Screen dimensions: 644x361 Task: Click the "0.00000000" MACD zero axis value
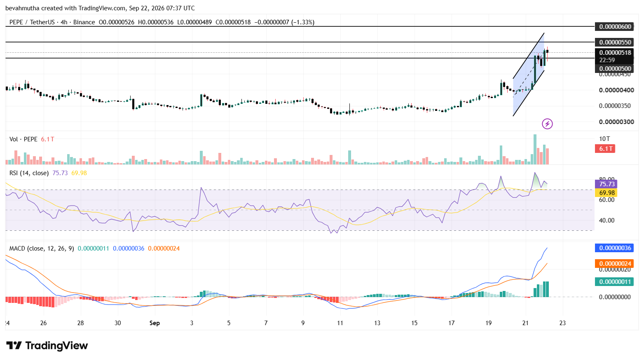[x=615, y=297]
